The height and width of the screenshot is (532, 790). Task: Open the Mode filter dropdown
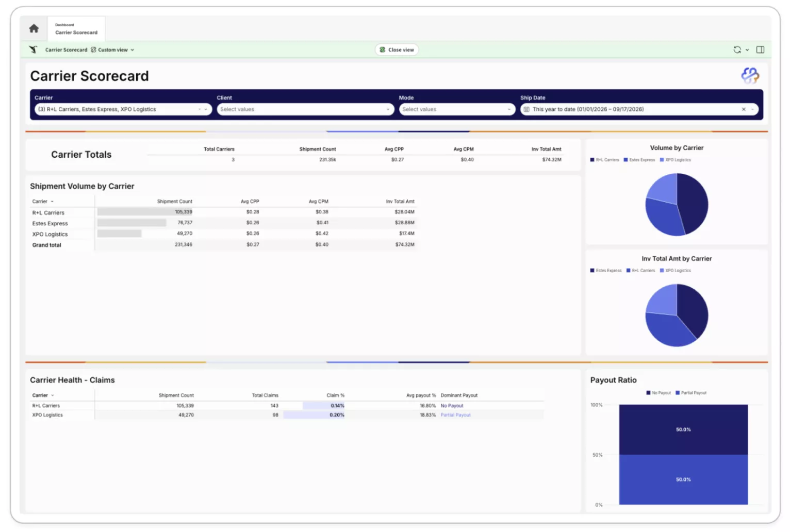[x=457, y=109]
